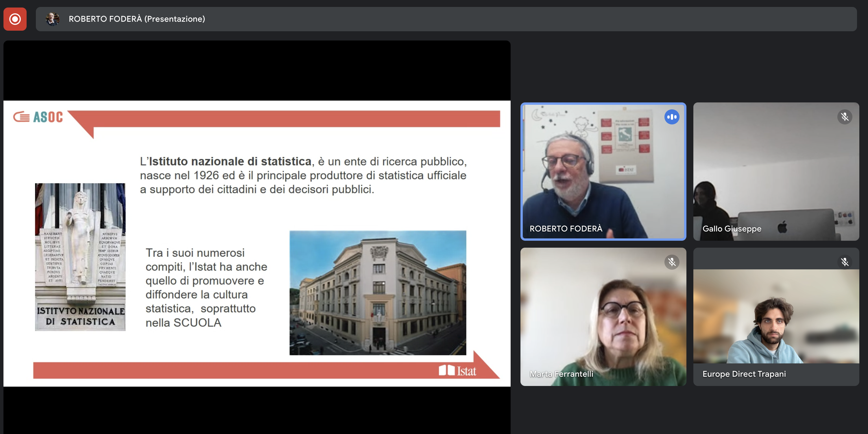Click the Gallo Giuseppe name label
868x434 pixels.
pos(732,229)
